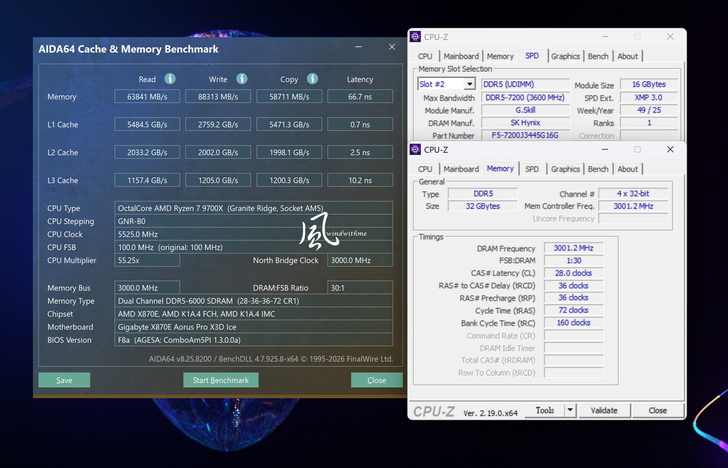Click the CPU-Z logo icon in the Memory window title bar

click(x=416, y=150)
